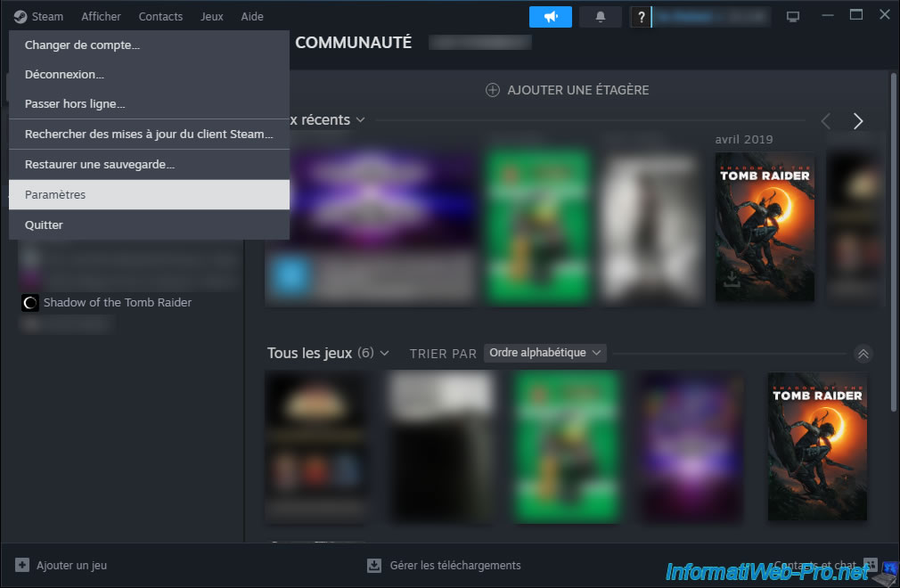Choose Déconnexion... from Steam menu
Image resolution: width=900 pixels, height=588 pixels.
pyautogui.click(x=149, y=75)
